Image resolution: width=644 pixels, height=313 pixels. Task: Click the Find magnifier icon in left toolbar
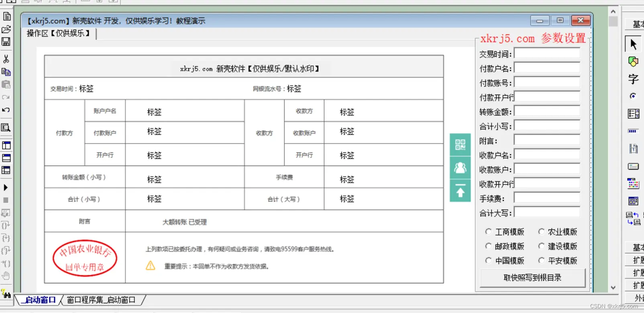[6, 128]
